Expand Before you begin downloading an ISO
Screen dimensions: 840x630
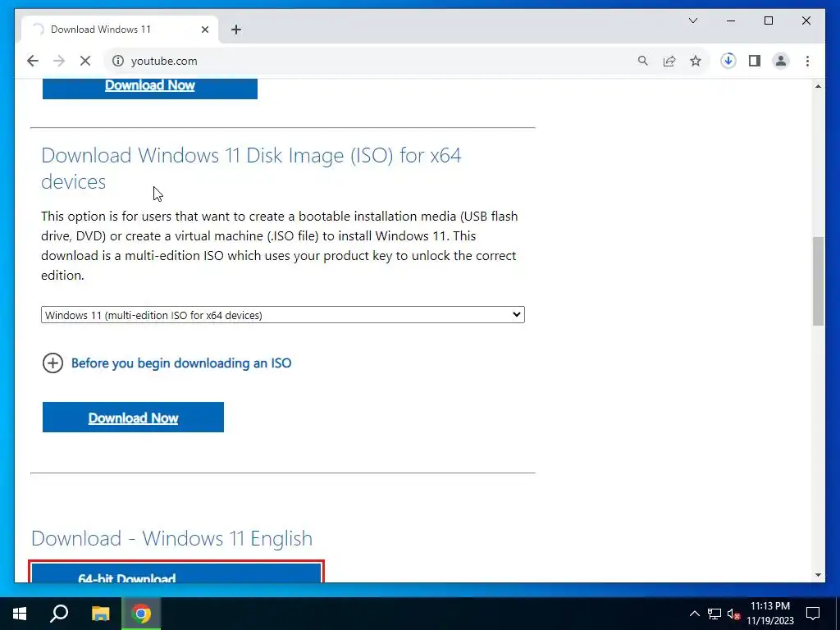coord(53,363)
